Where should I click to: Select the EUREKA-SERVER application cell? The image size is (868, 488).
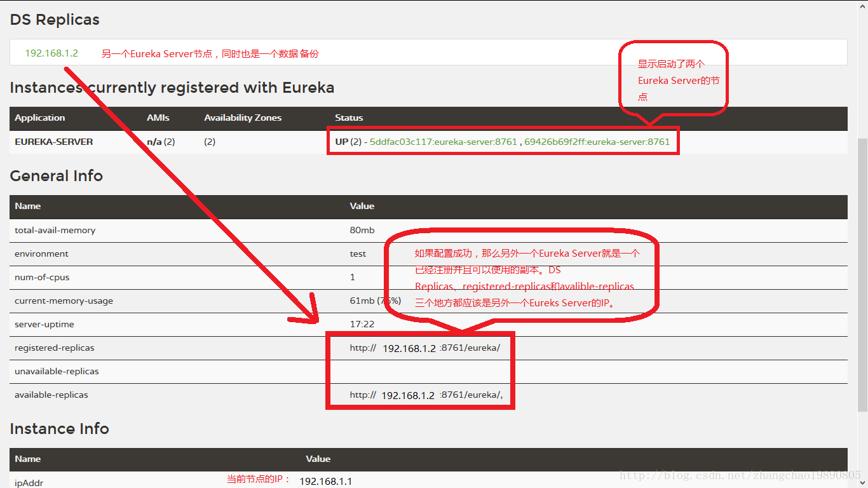pos(54,142)
